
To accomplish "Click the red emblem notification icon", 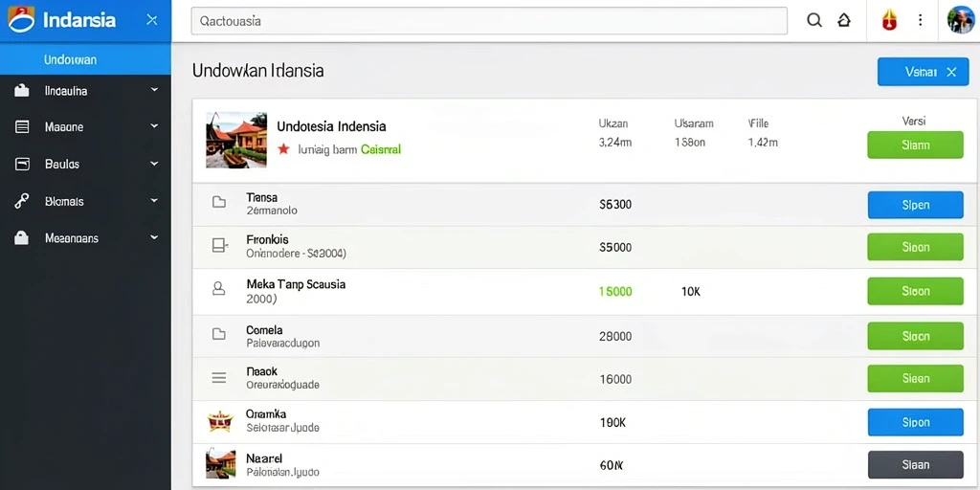I will (889, 21).
